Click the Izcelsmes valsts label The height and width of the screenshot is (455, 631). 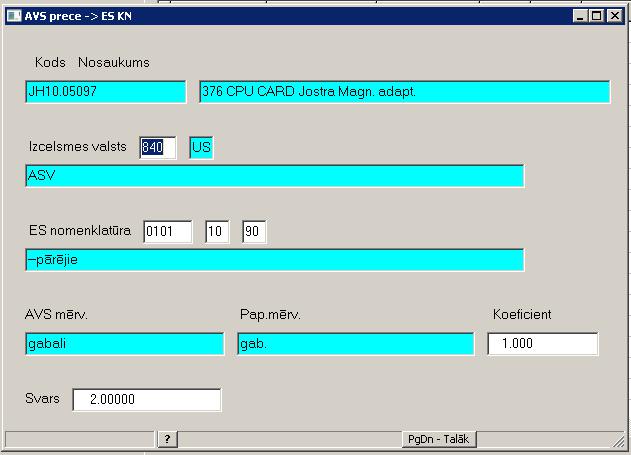click(x=78, y=146)
